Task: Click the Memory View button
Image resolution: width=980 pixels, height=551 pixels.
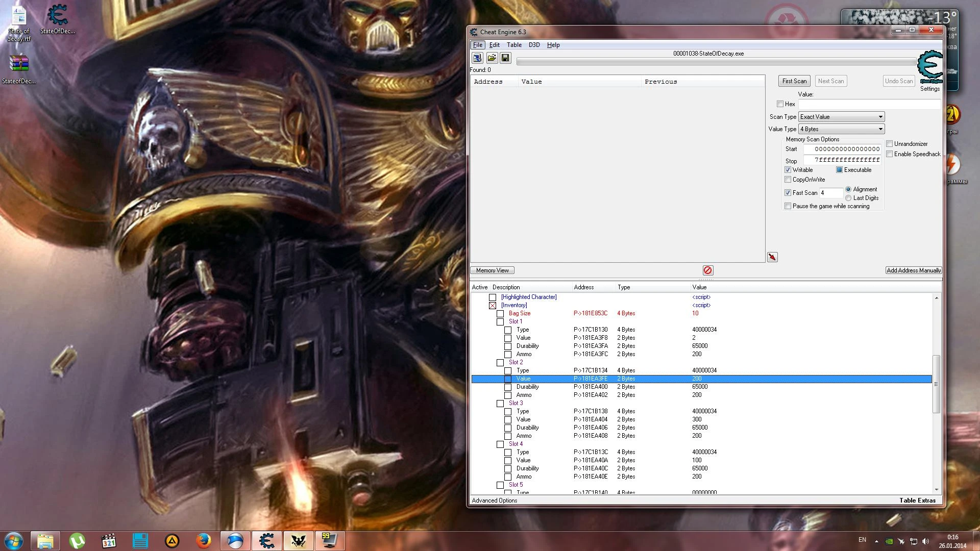Action: pyautogui.click(x=492, y=270)
